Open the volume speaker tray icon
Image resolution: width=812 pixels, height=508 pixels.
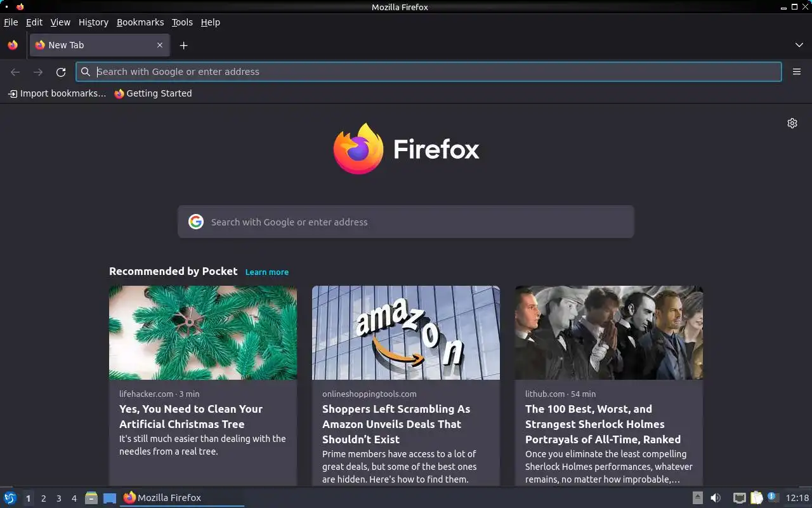click(x=716, y=498)
